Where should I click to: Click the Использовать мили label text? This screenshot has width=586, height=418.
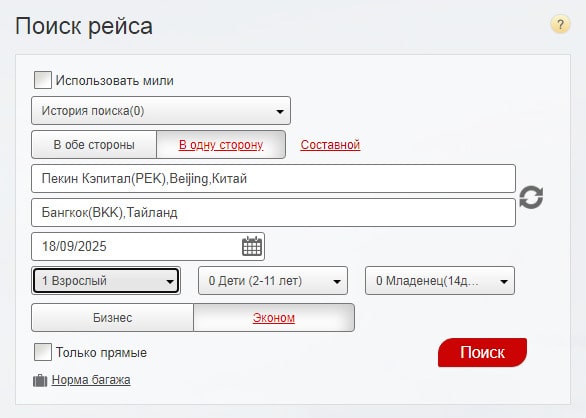click(x=115, y=80)
